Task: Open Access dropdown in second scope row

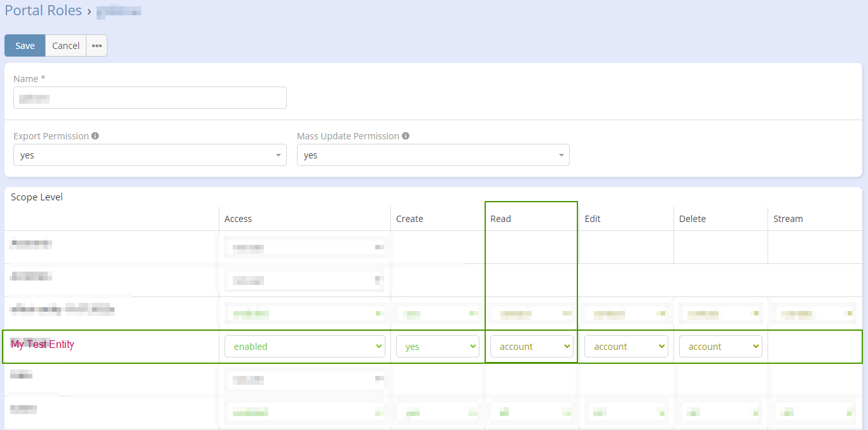Action: pyautogui.click(x=305, y=281)
